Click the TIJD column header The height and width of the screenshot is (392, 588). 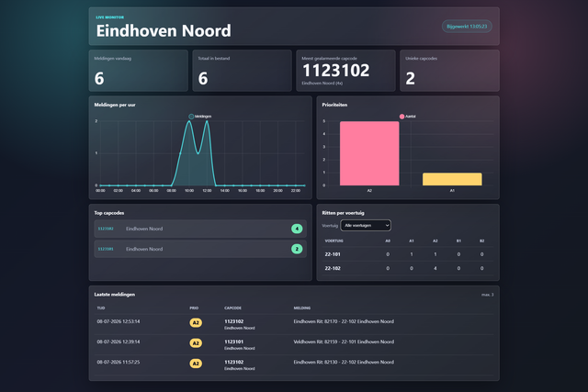click(x=101, y=308)
